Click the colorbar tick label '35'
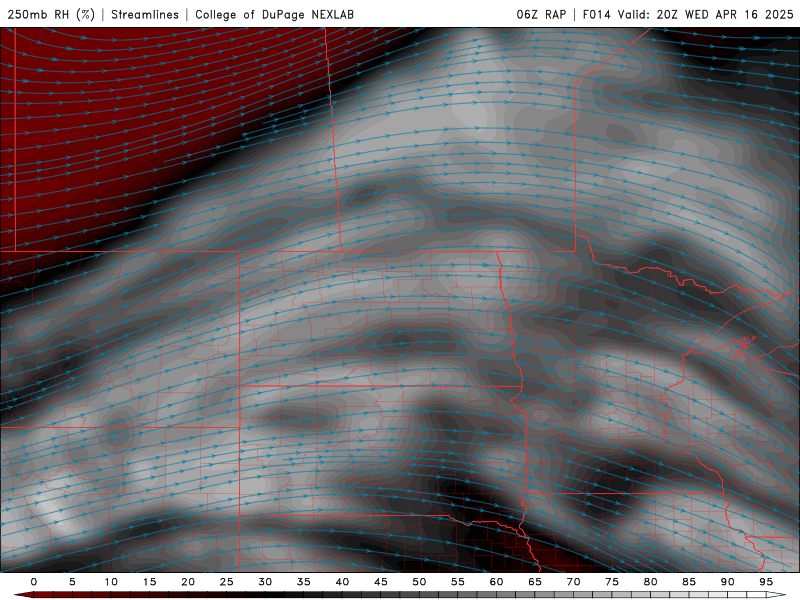Viewport: 800px width, 600px height. click(304, 582)
